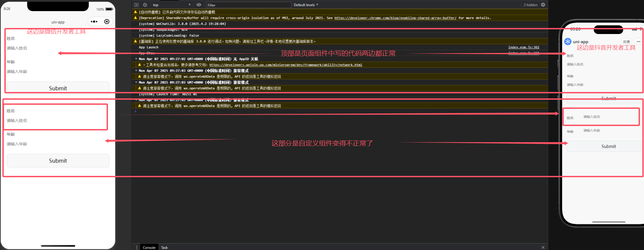Open the Douyin simulator more options button
The image size is (644, 250).
point(638,41)
